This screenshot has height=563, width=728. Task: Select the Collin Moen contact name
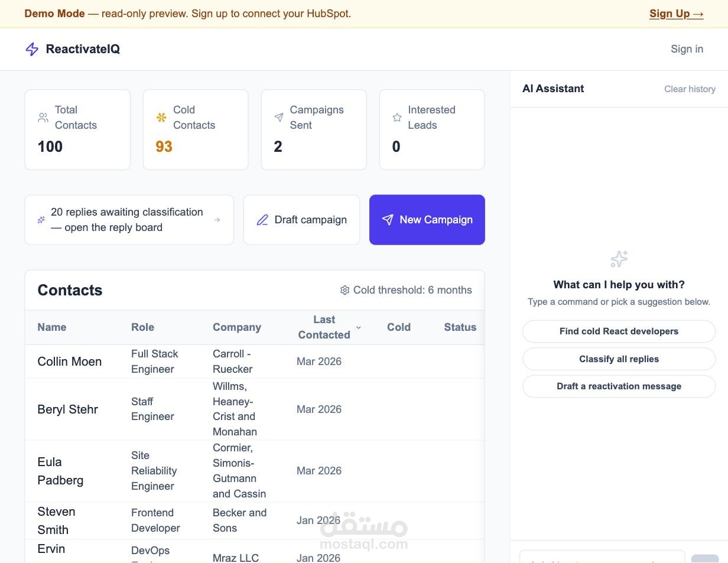[x=70, y=362]
